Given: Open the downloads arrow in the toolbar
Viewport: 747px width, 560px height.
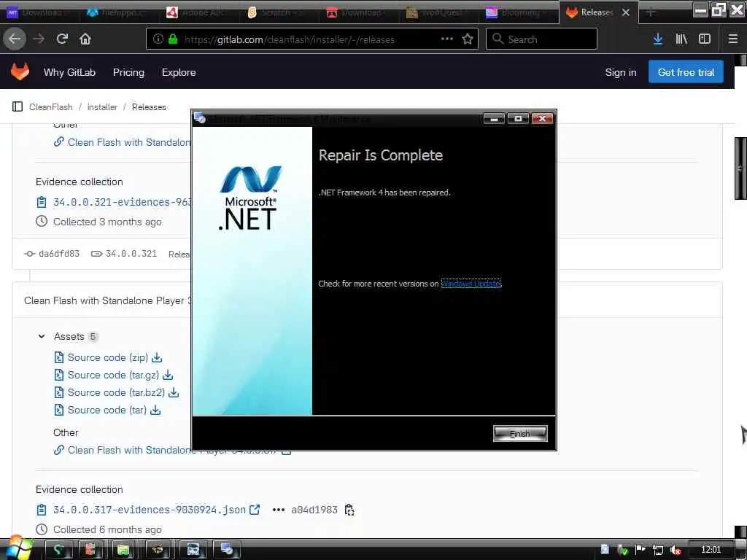Looking at the screenshot, I should coord(658,39).
